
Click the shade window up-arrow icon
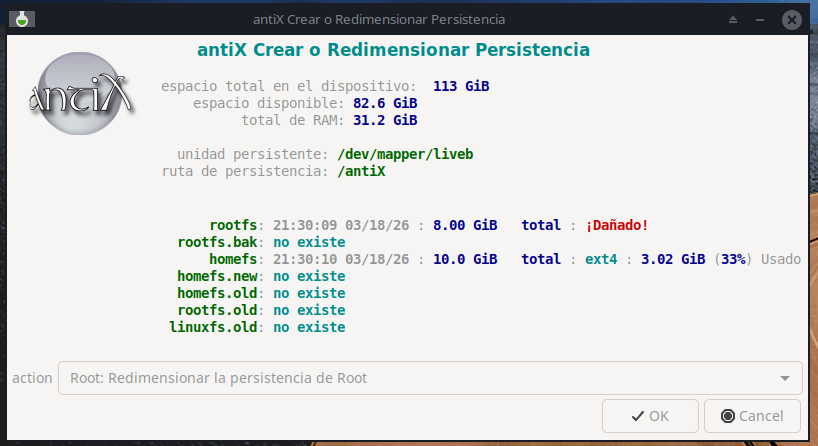click(x=733, y=20)
